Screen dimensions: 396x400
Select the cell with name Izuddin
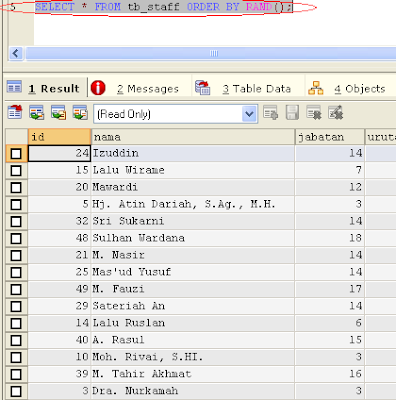tap(193, 153)
